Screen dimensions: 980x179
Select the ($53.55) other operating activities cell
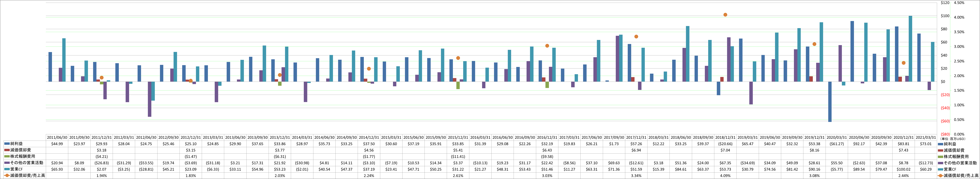point(146,163)
